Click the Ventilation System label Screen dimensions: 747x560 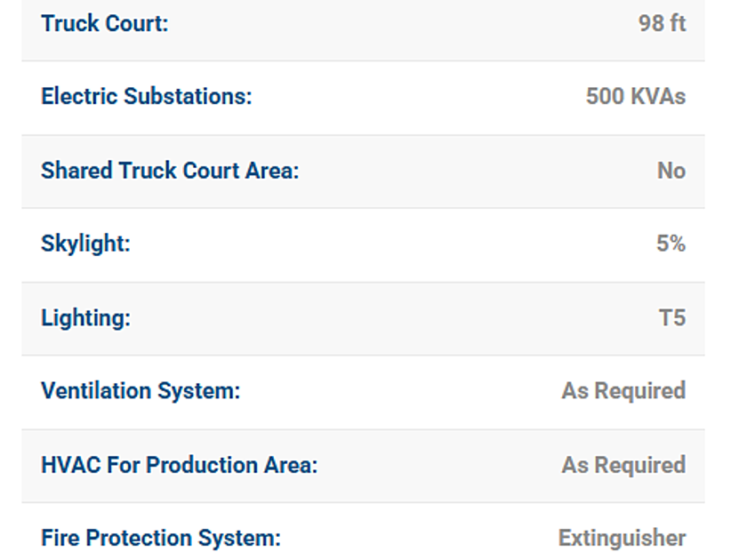coord(141,391)
